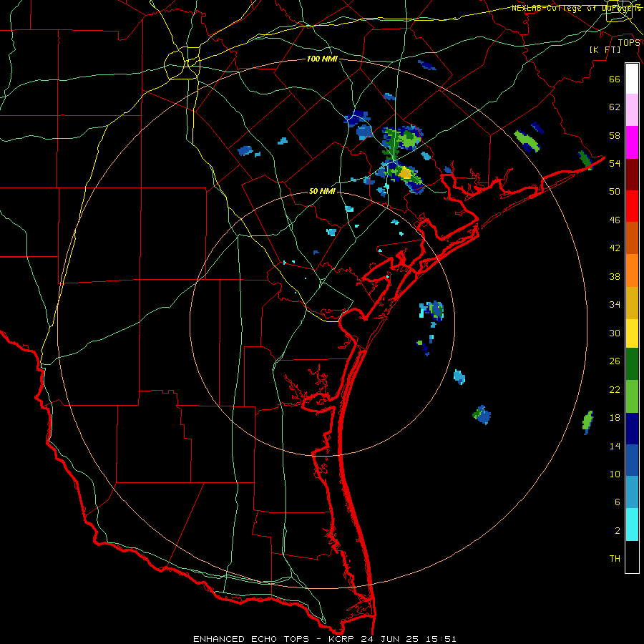Click the yellow-gold echo core on the map
The height and width of the screenshot is (644, 644).
tap(405, 174)
